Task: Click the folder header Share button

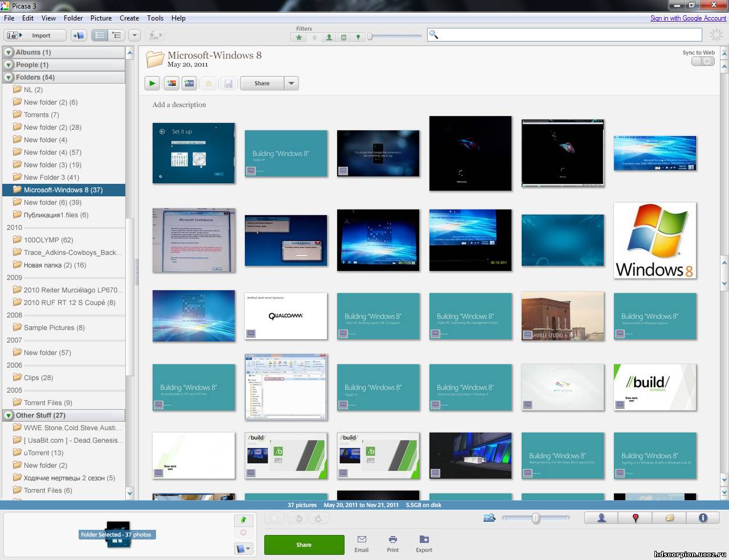Action: (262, 83)
